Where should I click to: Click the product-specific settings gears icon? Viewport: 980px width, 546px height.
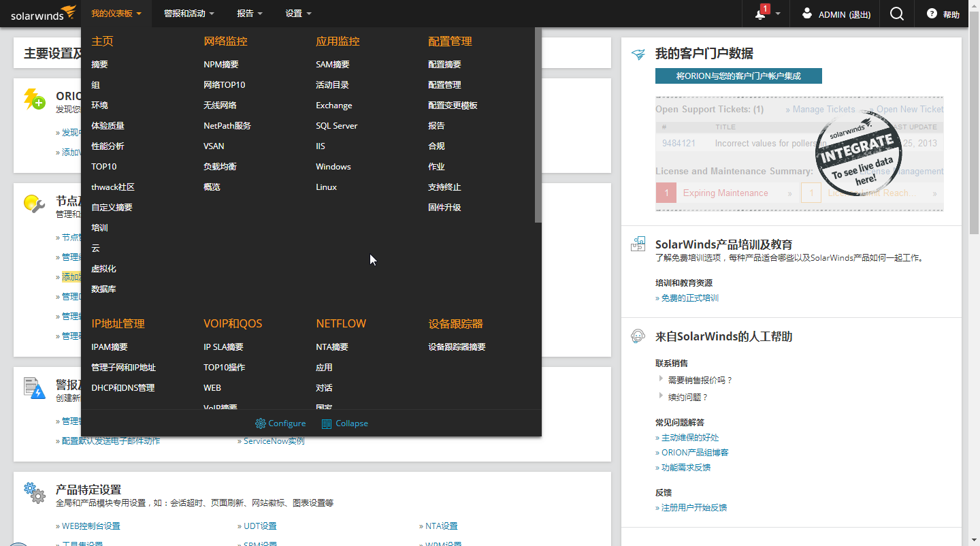coord(34,492)
